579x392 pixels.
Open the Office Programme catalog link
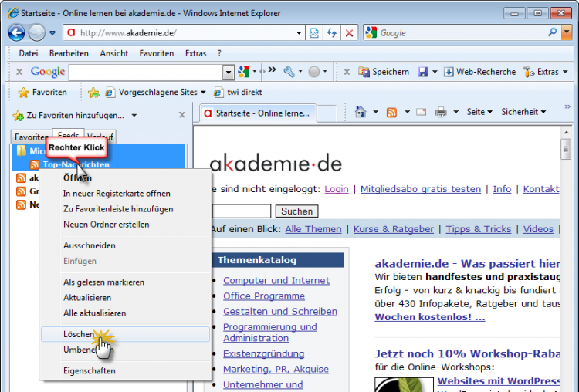(x=263, y=296)
